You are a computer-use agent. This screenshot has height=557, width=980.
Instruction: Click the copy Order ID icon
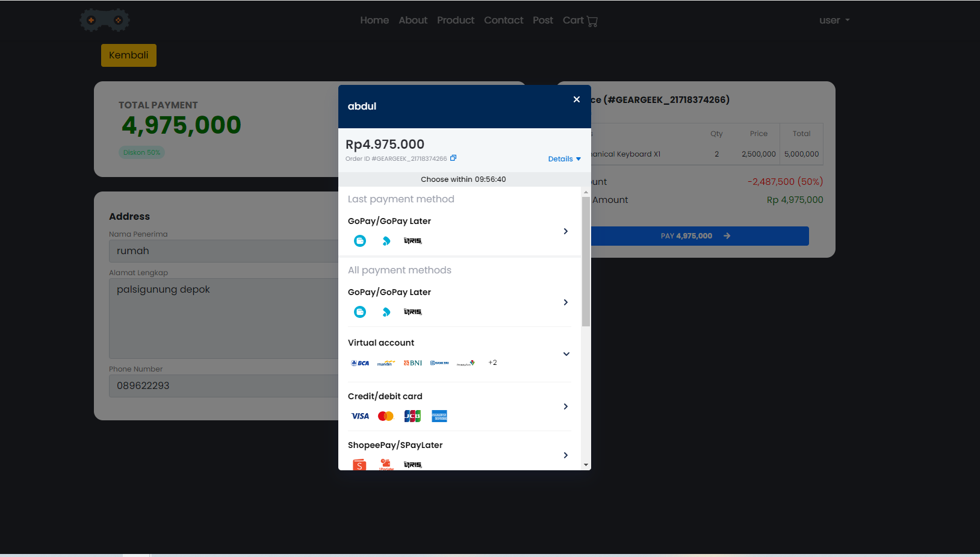[x=453, y=158]
